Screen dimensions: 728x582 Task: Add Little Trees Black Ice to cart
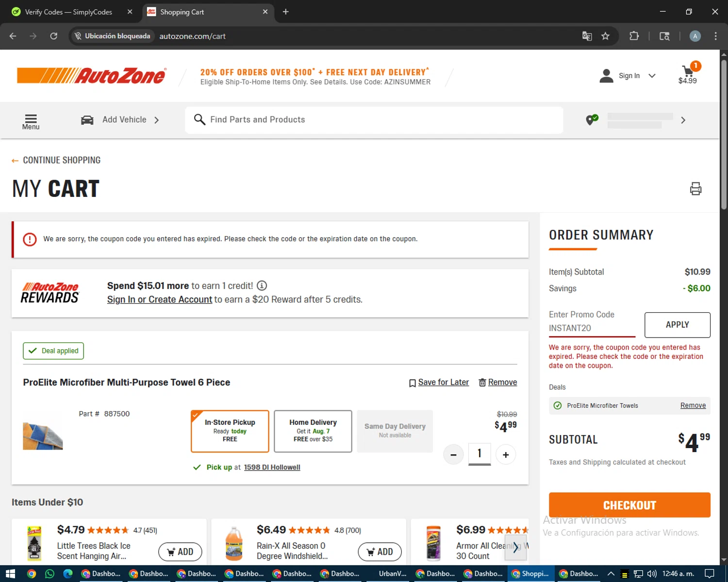pos(180,551)
